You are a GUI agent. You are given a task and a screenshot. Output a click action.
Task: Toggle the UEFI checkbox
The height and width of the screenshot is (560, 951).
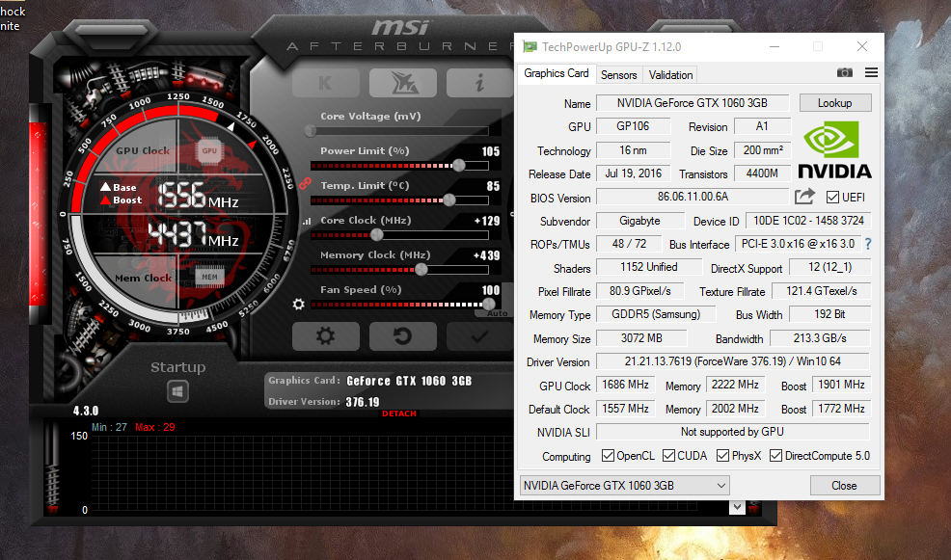click(x=832, y=197)
